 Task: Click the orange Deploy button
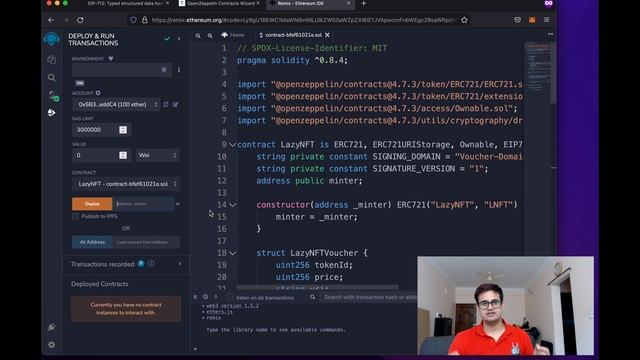pos(92,204)
